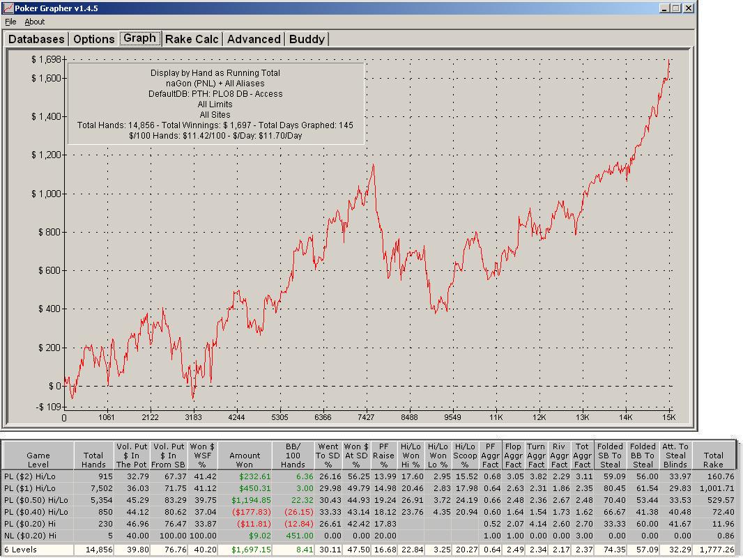Viewport: 743px width, 560px height.
Task: Maximize the Poker Grapher window
Action: (x=676, y=8)
